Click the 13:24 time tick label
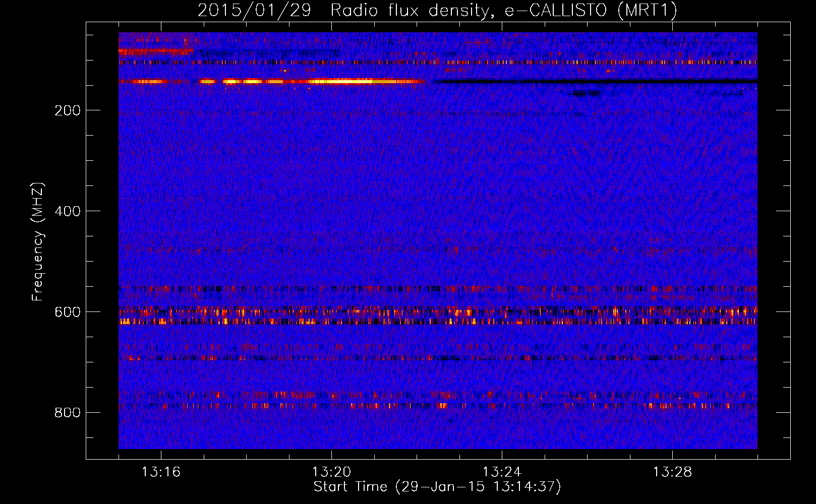This screenshot has height=504, width=816. point(502,472)
